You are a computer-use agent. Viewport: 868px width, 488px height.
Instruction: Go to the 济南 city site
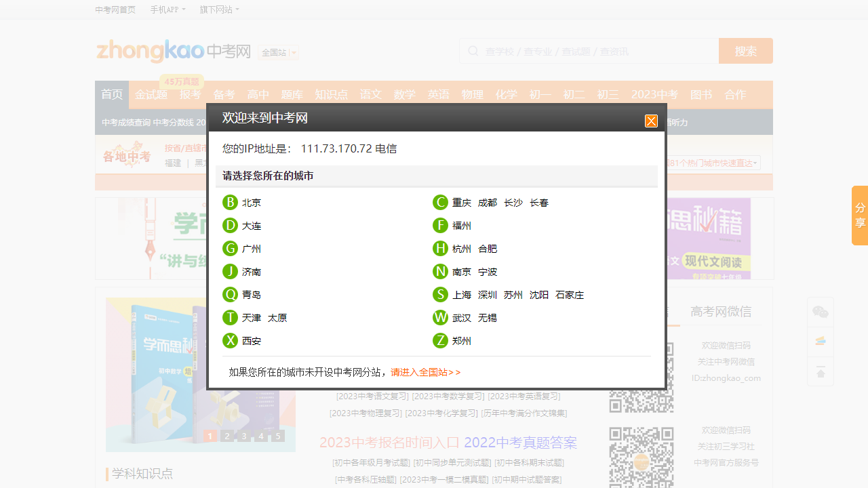click(252, 272)
